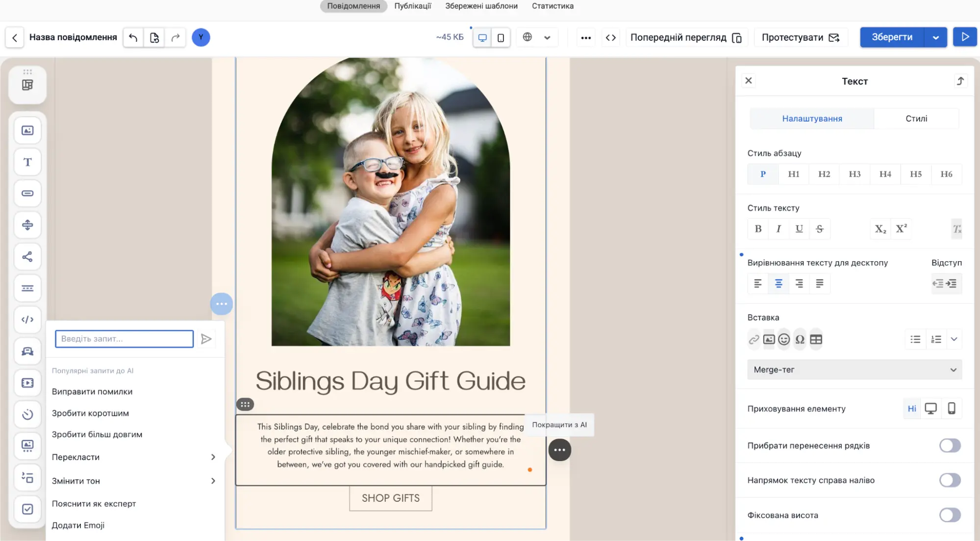Screen dimensions: 980x541
Task: Apply bold text formatting
Action: point(758,229)
